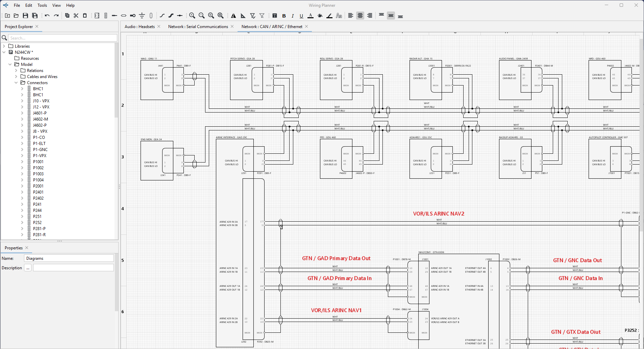Click the flip horizontal mirror icon
644x349 pixels.
click(x=233, y=16)
